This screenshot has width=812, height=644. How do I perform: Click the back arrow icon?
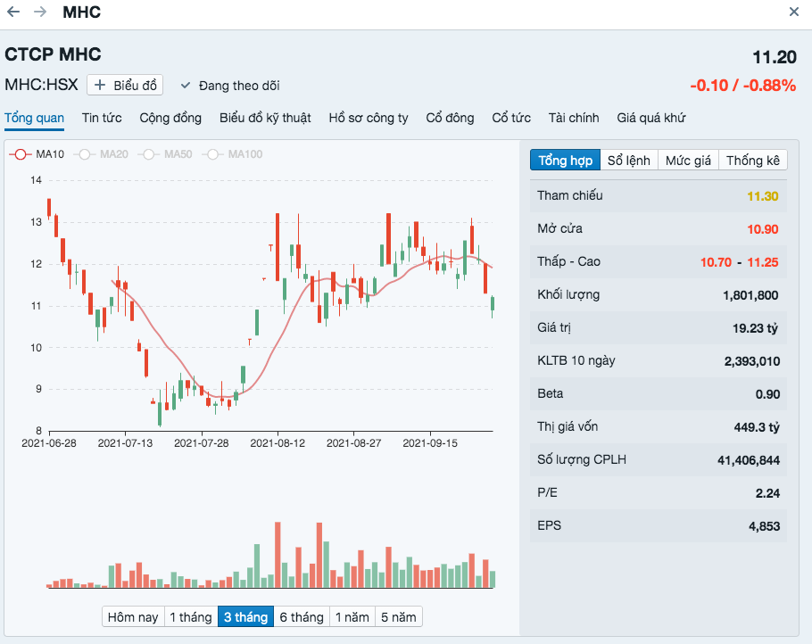(x=13, y=12)
